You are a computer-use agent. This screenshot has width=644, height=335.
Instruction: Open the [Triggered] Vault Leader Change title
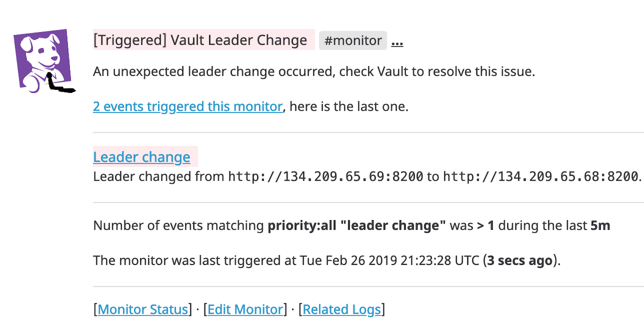[x=200, y=40]
